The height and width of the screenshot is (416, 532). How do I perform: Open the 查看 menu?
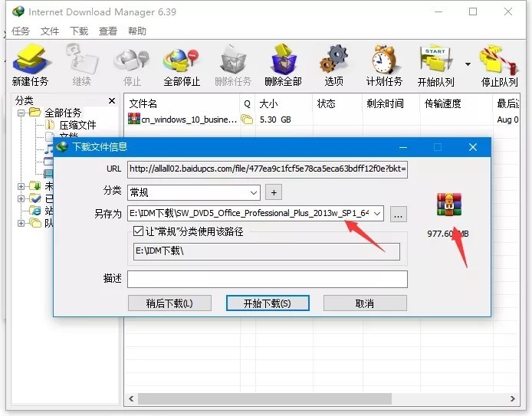pyautogui.click(x=108, y=31)
